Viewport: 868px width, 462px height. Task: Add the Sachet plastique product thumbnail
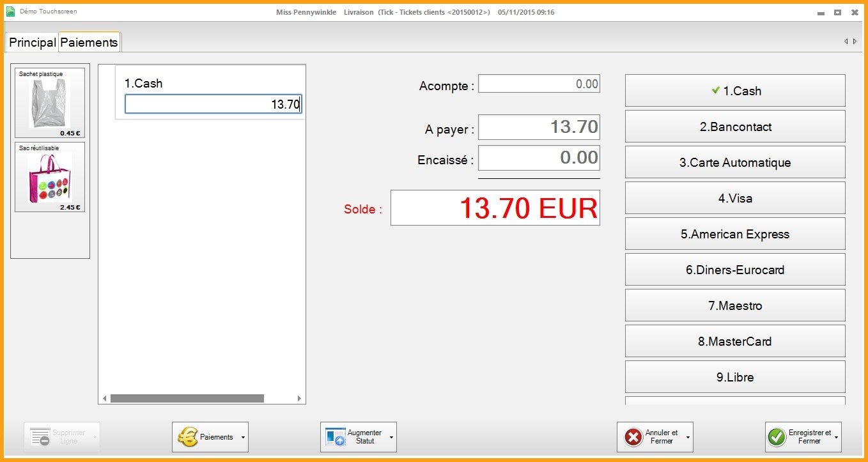[x=50, y=103]
